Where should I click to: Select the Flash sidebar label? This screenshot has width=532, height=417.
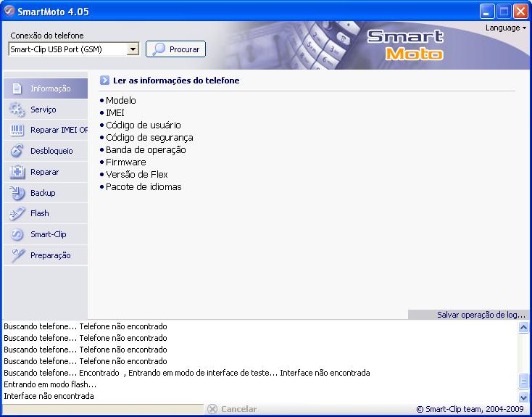click(x=40, y=214)
